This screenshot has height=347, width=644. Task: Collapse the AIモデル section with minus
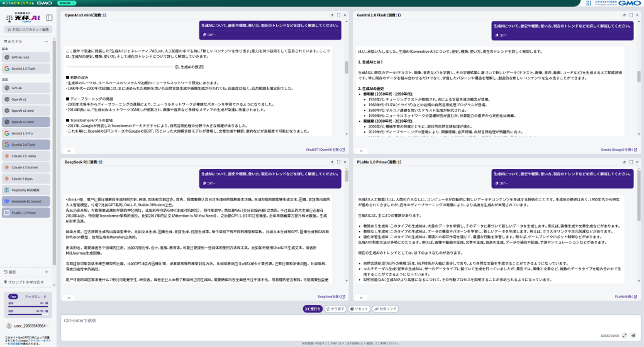click(47, 41)
